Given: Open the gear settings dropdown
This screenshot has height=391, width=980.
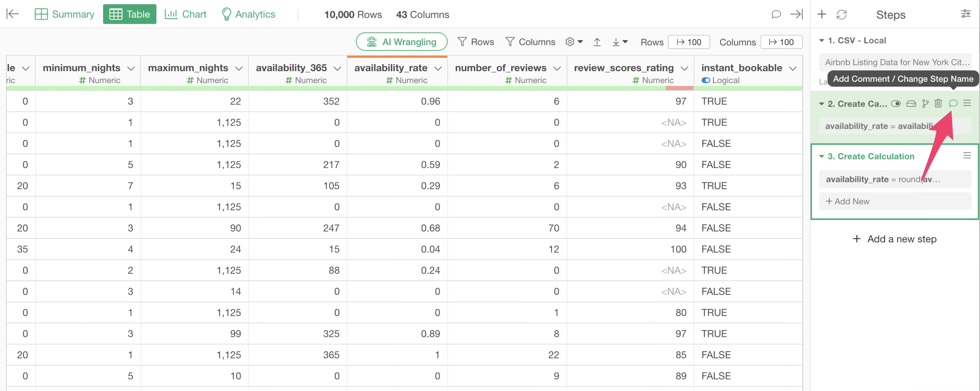Looking at the screenshot, I should [574, 42].
